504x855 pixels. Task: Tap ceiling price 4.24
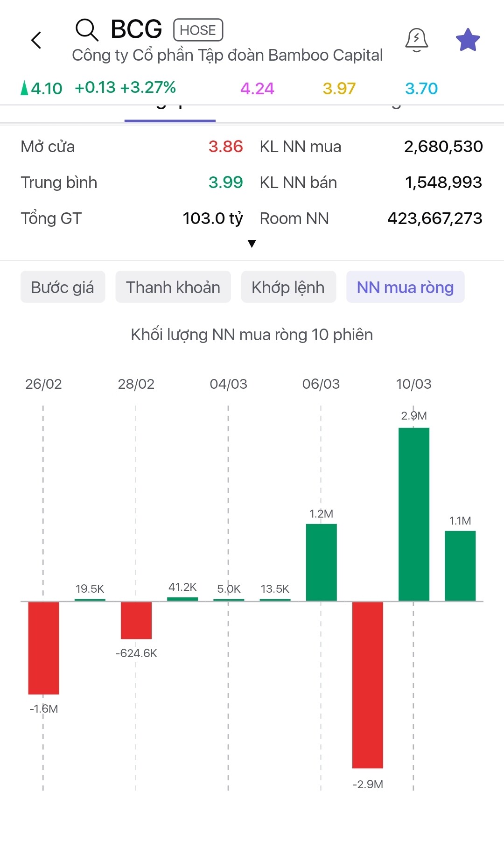[x=257, y=88]
